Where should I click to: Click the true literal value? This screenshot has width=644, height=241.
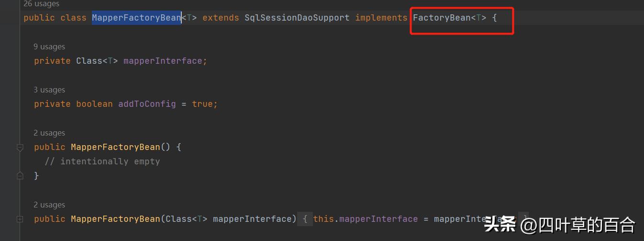tap(202, 104)
